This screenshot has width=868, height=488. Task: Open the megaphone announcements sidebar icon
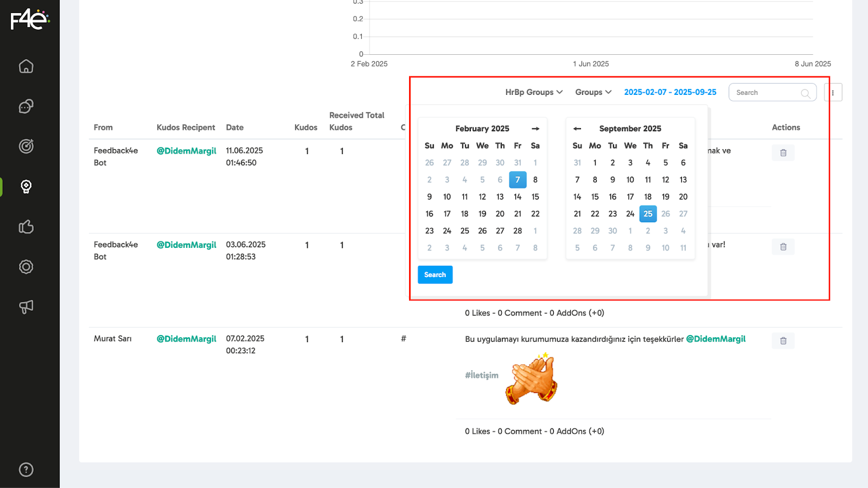[26, 307]
